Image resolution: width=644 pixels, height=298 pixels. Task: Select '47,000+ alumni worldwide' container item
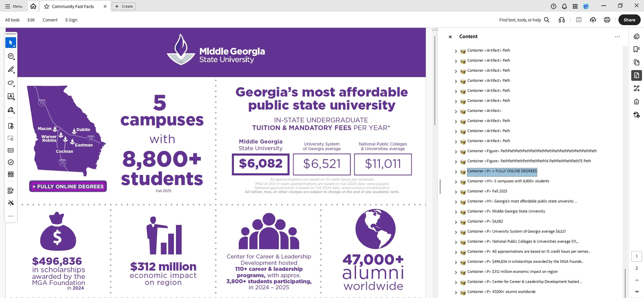[x=513, y=292]
